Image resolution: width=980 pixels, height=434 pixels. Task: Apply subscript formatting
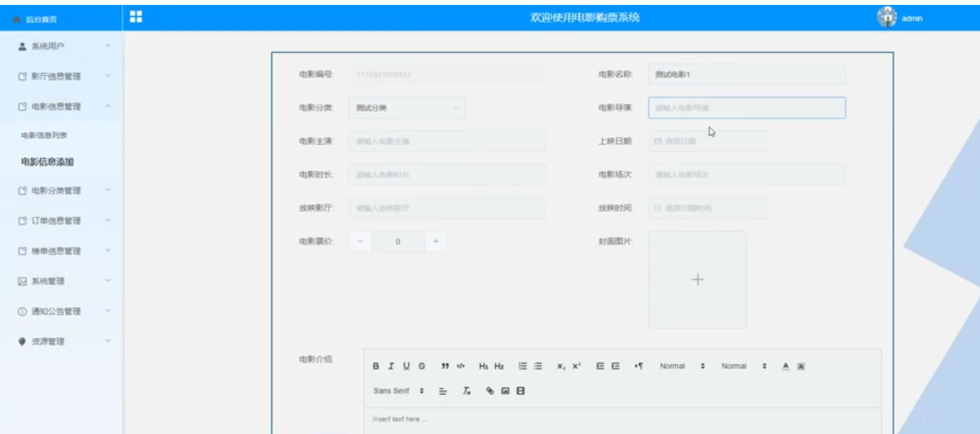561,366
